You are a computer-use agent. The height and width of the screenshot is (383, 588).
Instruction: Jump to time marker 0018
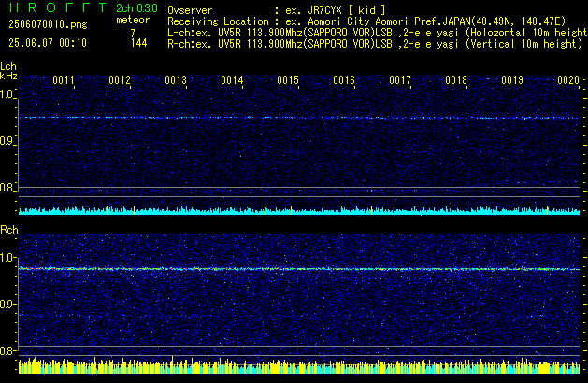[x=456, y=80]
